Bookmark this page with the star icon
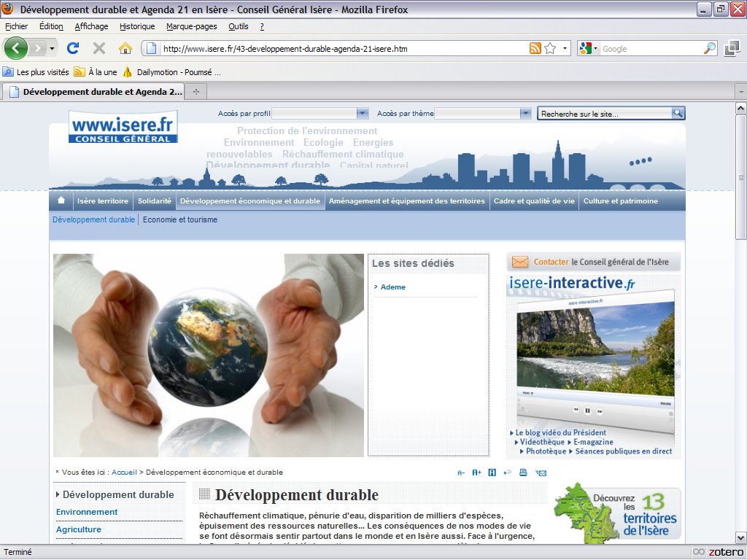The height and width of the screenshot is (560, 747). tap(550, 49)
